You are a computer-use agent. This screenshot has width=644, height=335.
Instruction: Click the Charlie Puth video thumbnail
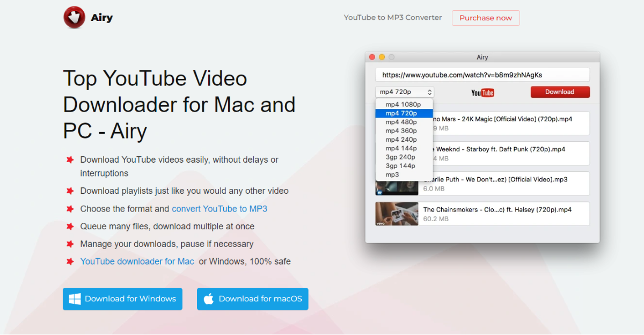[397, 187]
